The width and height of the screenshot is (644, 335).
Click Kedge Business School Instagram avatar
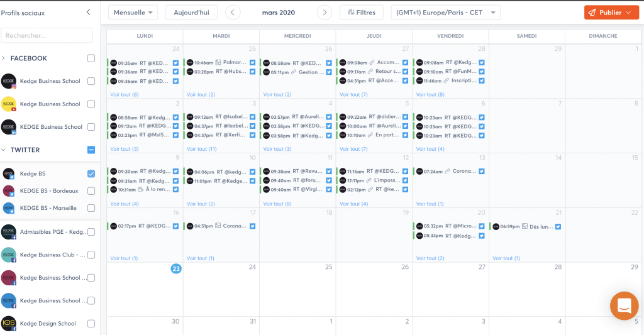[x=9, y=81]
